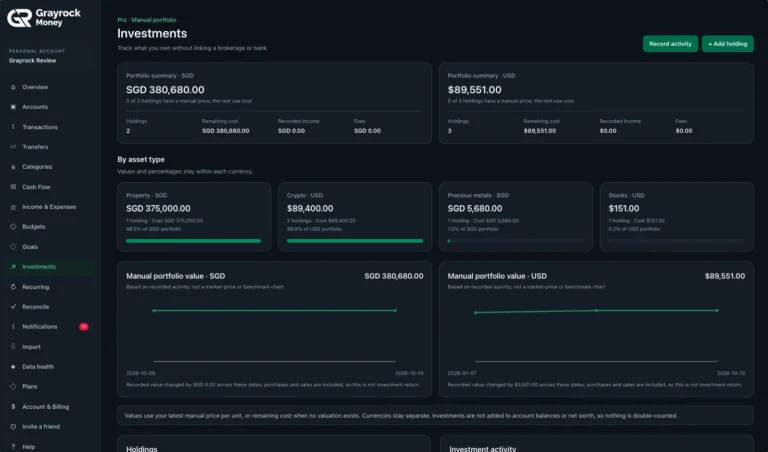Click the Grayrock Review account name
The height and width of the screenshot is (452, 768).
coord(32,61)
